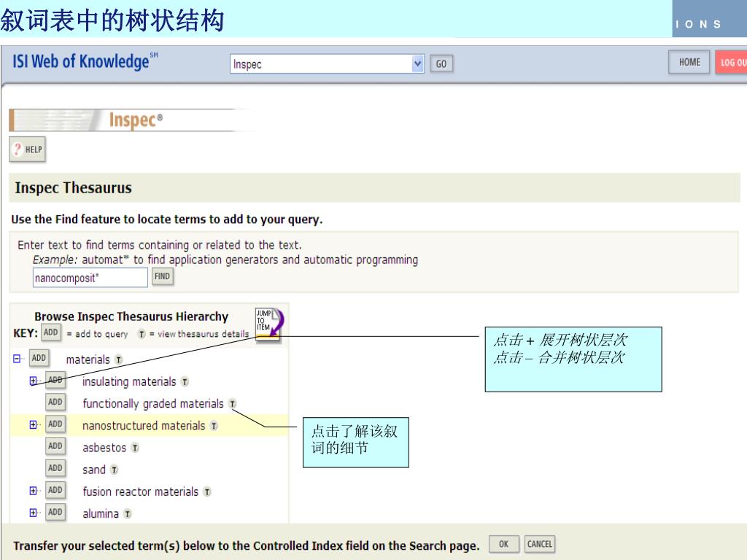Click the GO button

pos(441,64)
